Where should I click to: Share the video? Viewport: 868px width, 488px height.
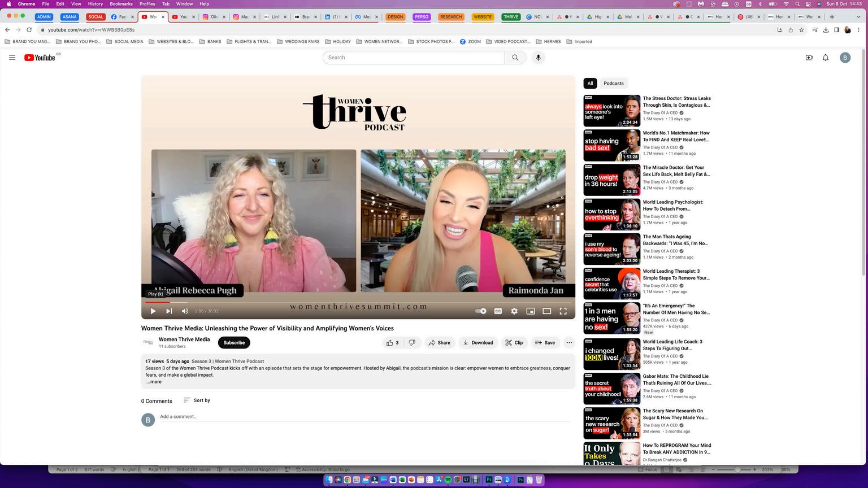tap(439, 343)
